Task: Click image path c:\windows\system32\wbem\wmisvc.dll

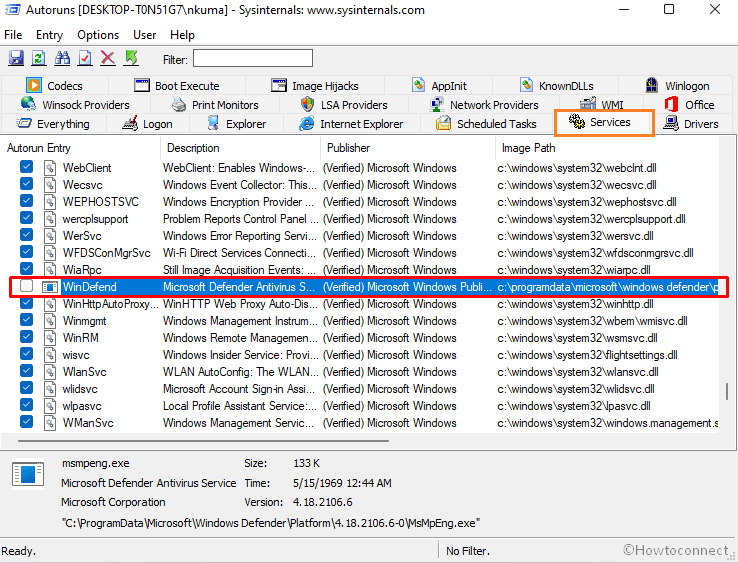Action: point(592,321)
